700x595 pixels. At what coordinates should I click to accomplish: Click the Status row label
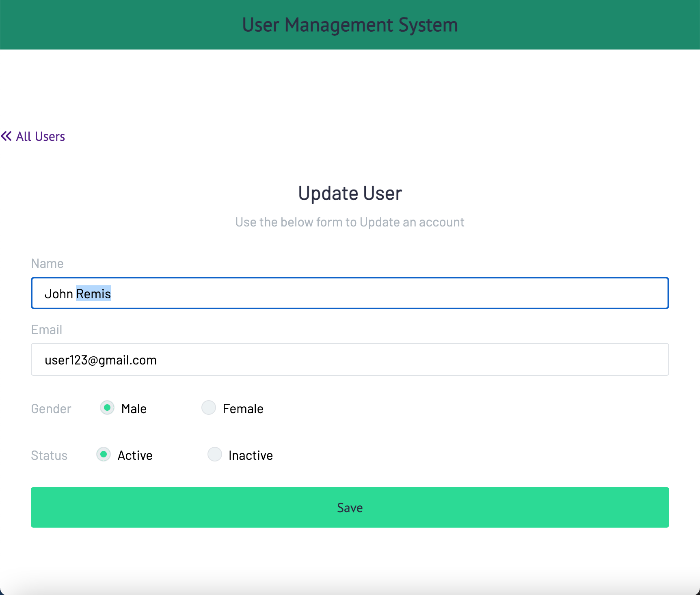(49, 455)
